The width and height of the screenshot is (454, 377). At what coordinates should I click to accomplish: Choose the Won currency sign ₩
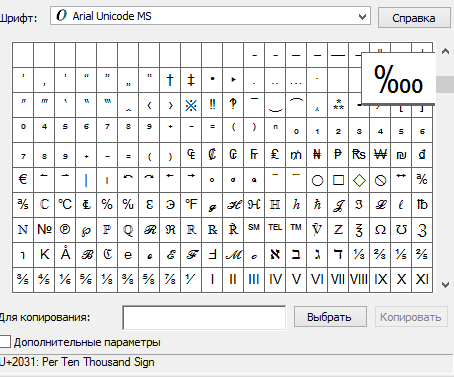point(380,155)
